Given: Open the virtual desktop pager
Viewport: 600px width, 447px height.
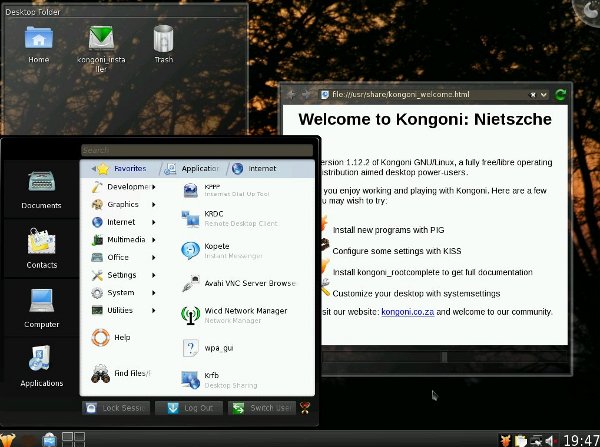Looking at the screenshot, I should pyautogui.click(x=73, y=439).
